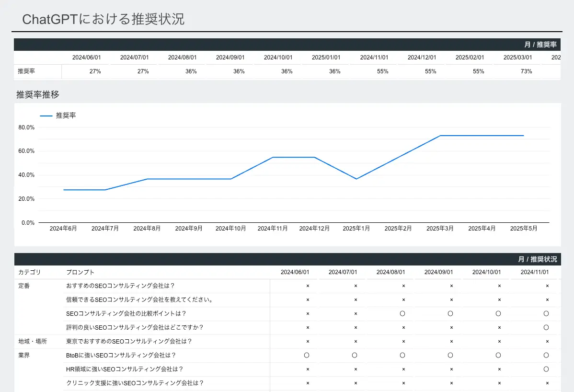Image resolution: width=574 pixels, height=392 pixels.
Task: Click the 2024/06/01 × mark in the おすすめのSEO row
Action: point(308,286)
